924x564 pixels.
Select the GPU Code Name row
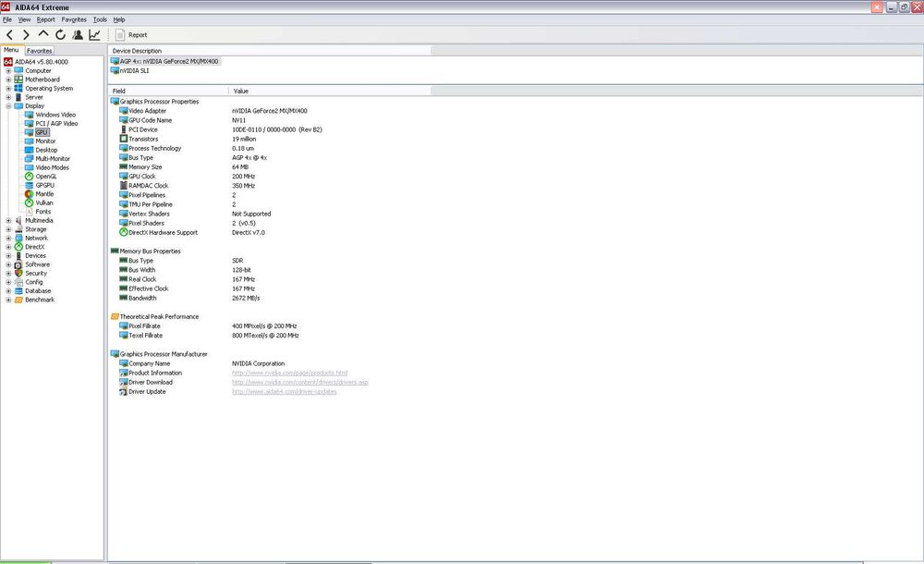(x=182, y=120)
